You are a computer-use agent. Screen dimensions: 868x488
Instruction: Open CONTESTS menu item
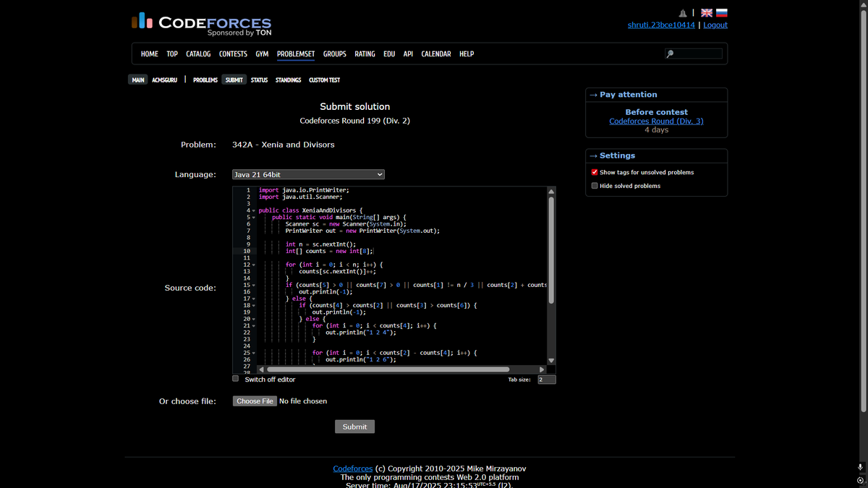(x=233, y=54)
